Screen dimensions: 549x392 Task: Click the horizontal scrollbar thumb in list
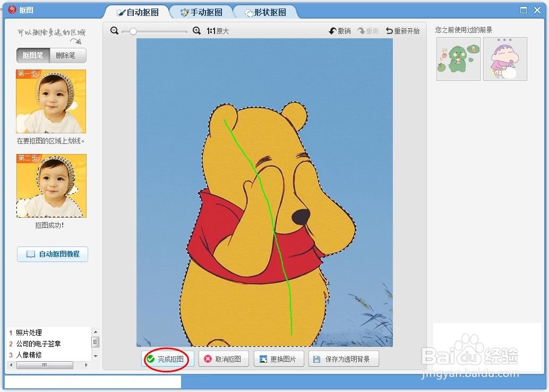tap(45, 365)
